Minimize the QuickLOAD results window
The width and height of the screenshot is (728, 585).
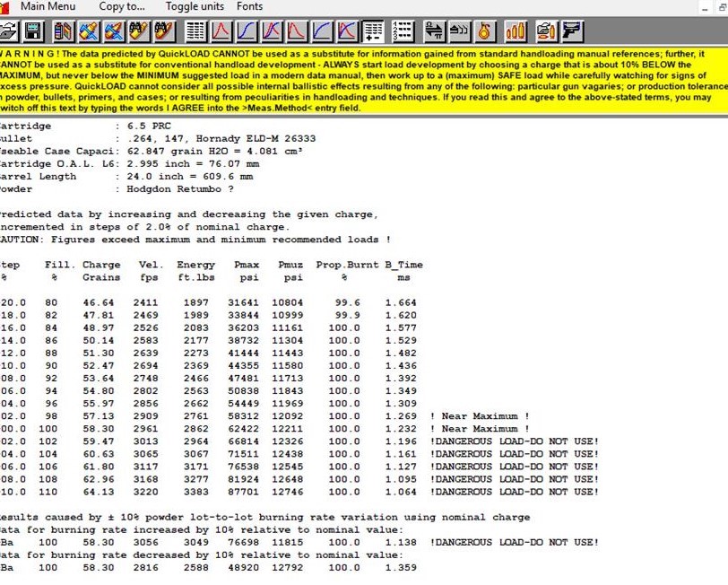(705, 7)
